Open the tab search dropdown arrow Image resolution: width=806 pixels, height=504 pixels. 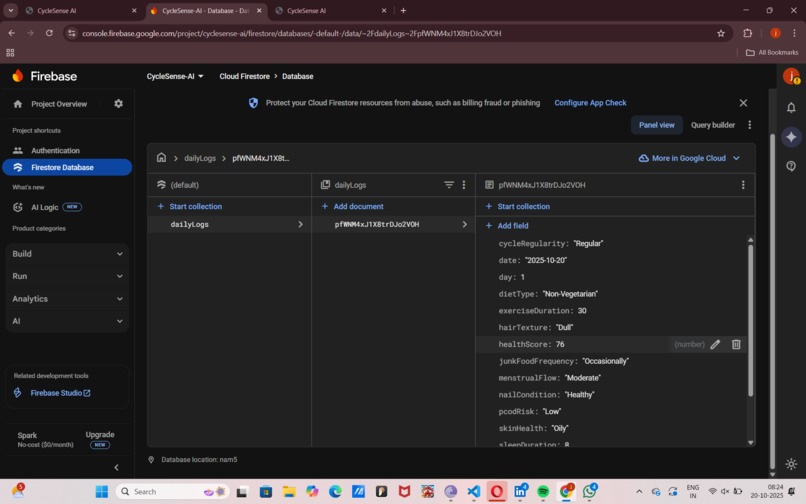point(10,10)
